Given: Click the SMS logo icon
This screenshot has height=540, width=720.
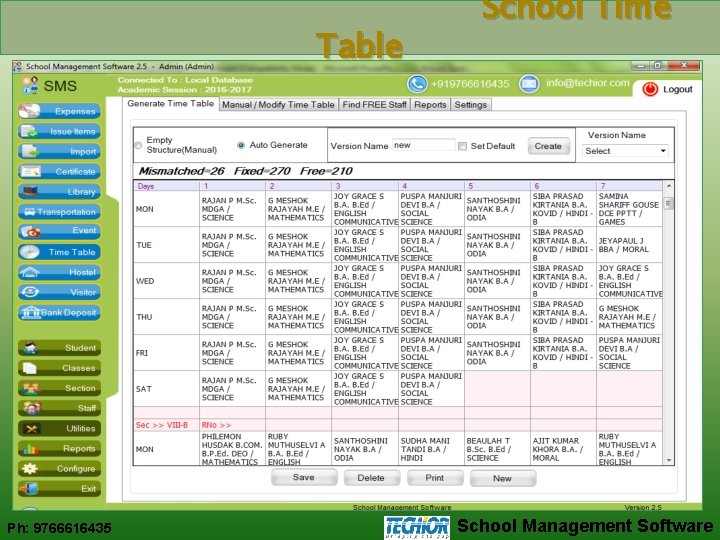Looking at the screenshot, I should pyautogui.click(x=30, y=86).
